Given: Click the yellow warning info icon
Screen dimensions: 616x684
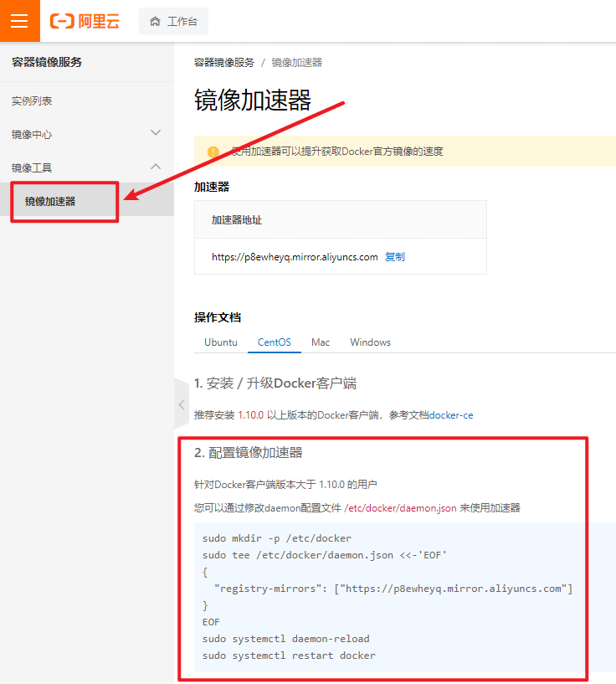Looking at the screenshot, I should 213,152.
